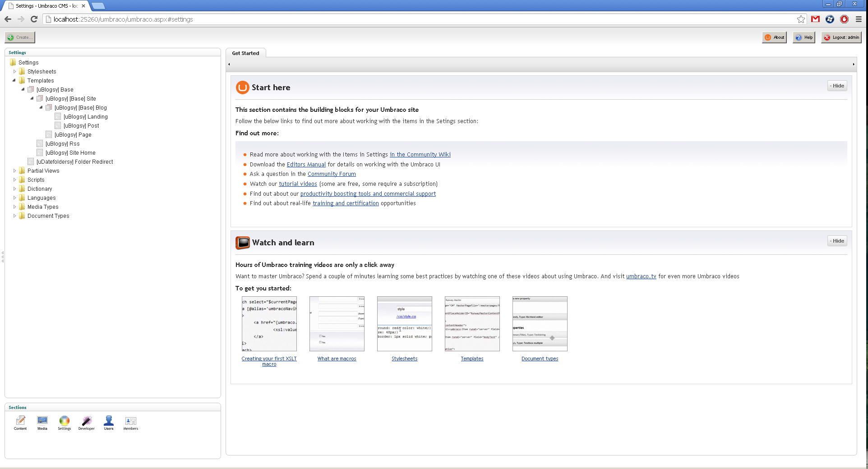Viewport: 868px width, 469px height.
Task: Open the tutorial videos link
Action: (x=298, y=184)
